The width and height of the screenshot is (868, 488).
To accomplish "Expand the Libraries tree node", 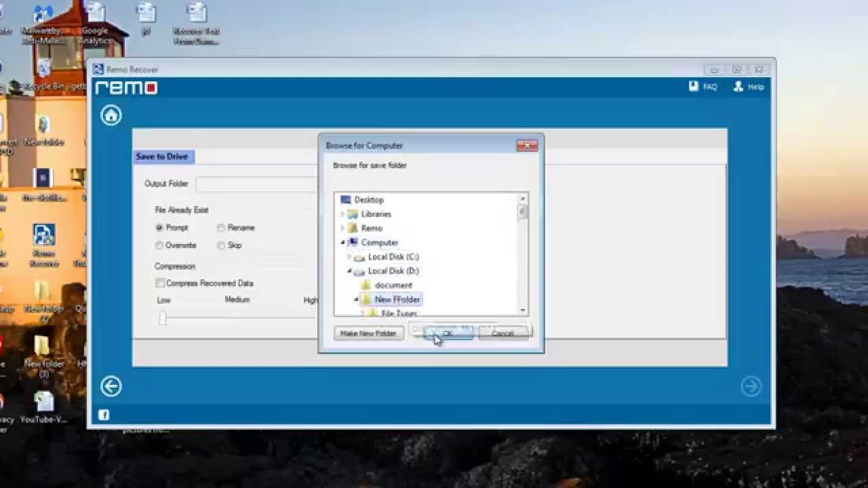I will pyautogui.click(x=342, y=214).
